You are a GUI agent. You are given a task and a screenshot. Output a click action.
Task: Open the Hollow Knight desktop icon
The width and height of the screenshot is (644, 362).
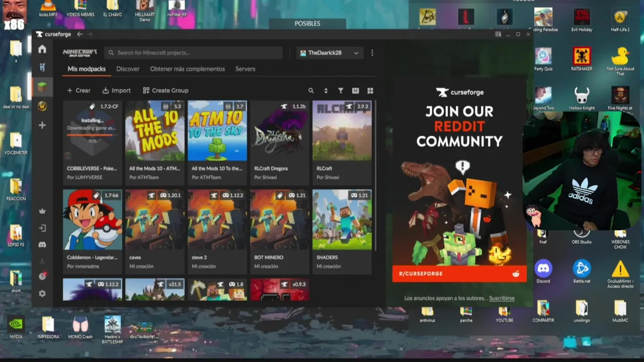pos(582,99)
